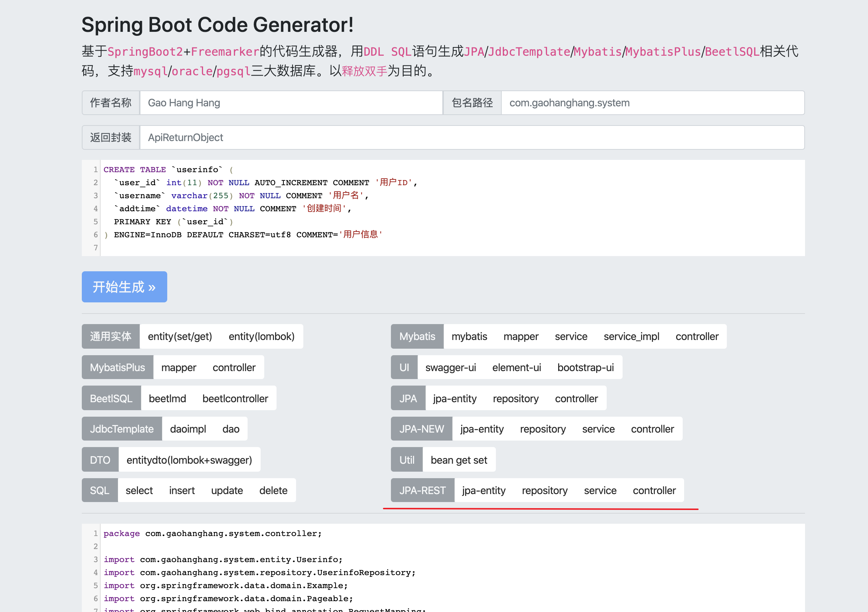Pick element-ui template
The width and height of the screenshot is (868, 612).
(516, 367)
